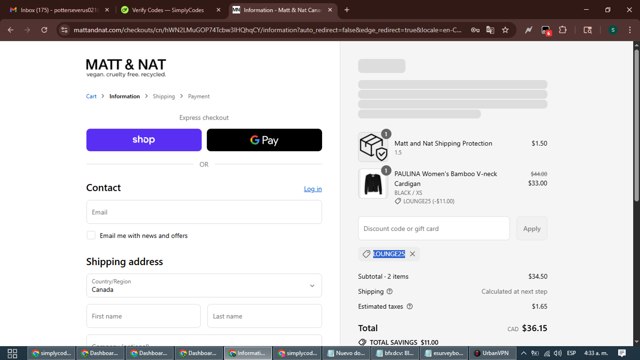Go back to Cart breadcrumb
This screenshot has height=360, width=640.
coord(91,96)
